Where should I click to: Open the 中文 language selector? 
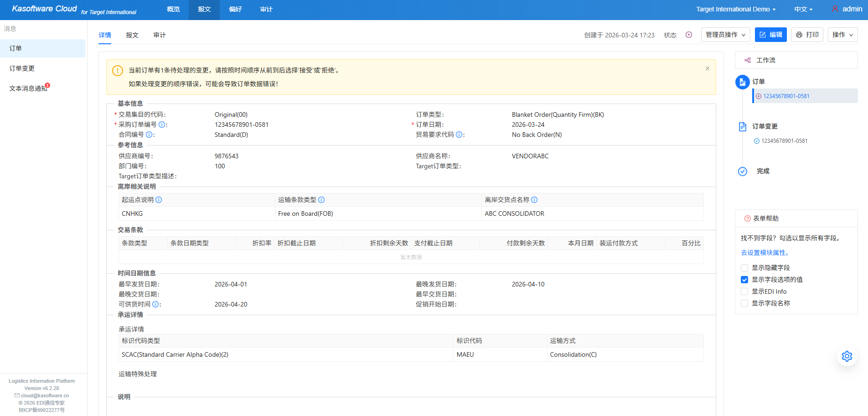tap(803, 9)
